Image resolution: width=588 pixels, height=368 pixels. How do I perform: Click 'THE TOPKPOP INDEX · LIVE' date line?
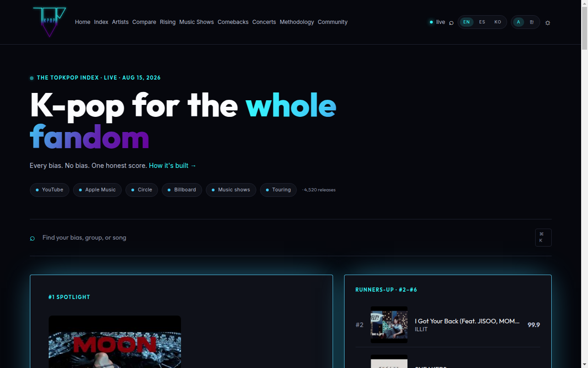tap(99, 78)
